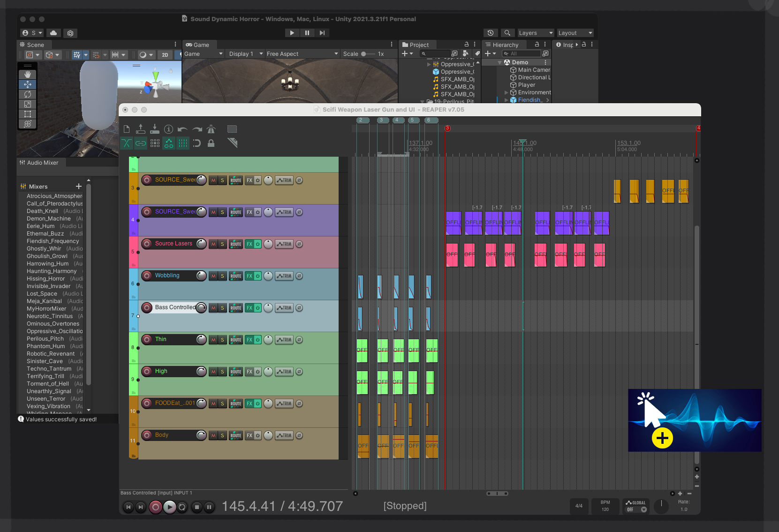Viewport: 779px width, 532px height.
Task: Click TRIM envelope button on Wobbling track
Action: [284, 276]
